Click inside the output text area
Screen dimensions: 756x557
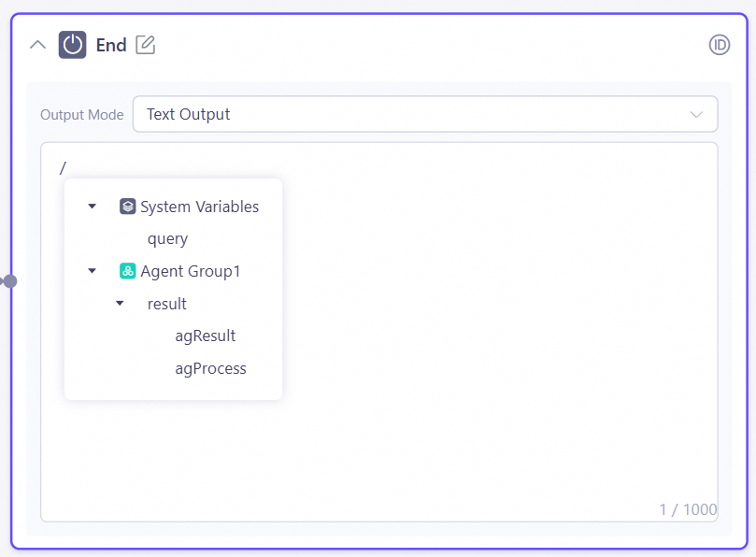click(x=495, y=327)
